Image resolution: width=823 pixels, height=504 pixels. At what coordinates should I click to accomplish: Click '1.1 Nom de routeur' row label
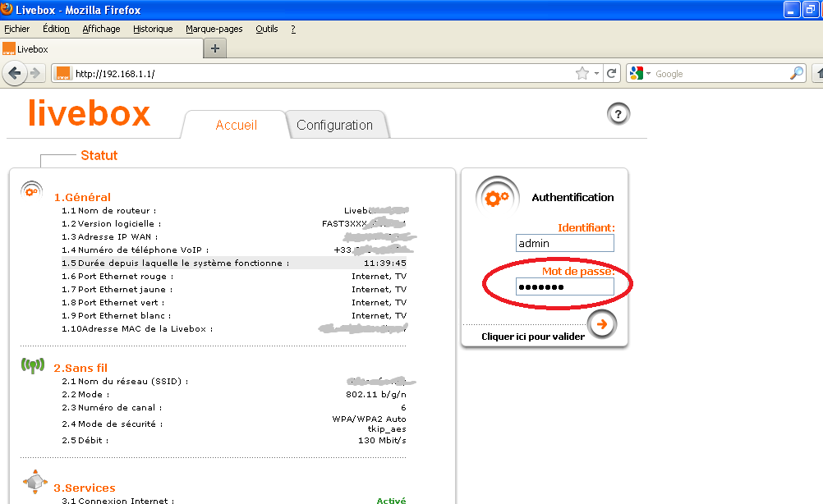click(108, 211)
